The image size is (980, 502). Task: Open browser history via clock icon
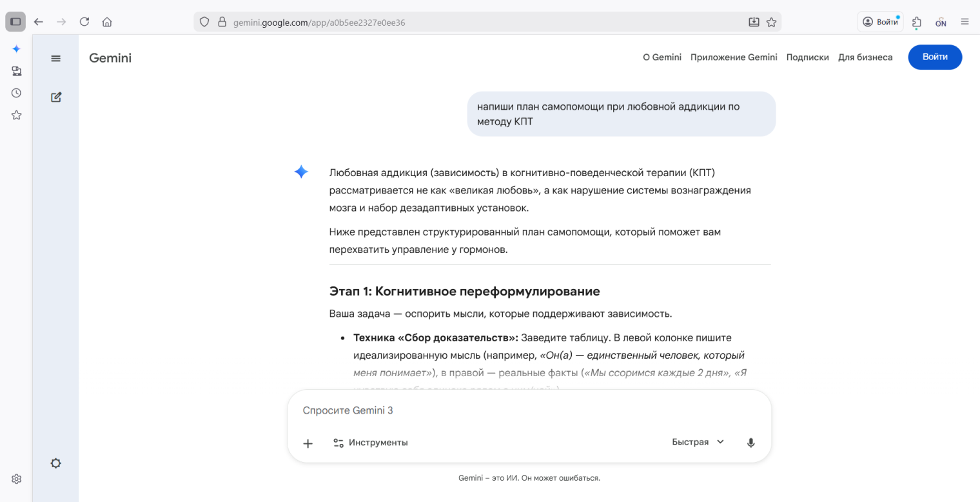[16, 92]
